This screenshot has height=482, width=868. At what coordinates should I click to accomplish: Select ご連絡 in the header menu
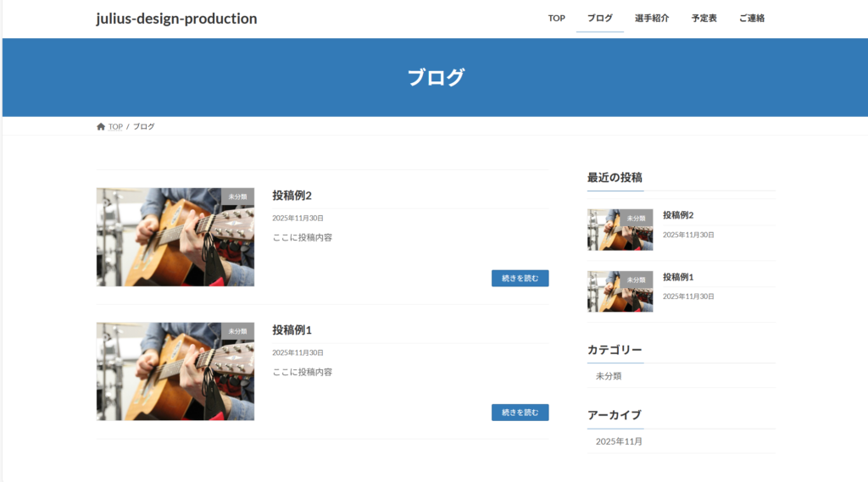(x=751, y=19)
